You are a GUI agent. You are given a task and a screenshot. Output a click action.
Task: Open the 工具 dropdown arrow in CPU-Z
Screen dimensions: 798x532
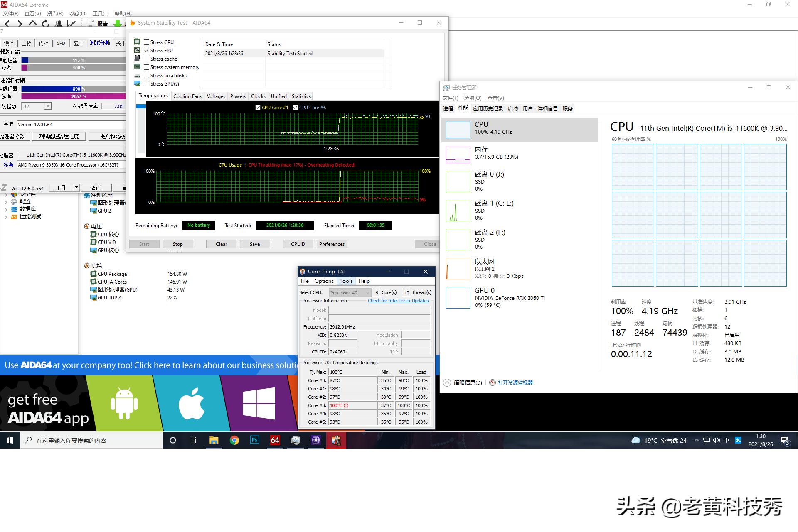76,188
